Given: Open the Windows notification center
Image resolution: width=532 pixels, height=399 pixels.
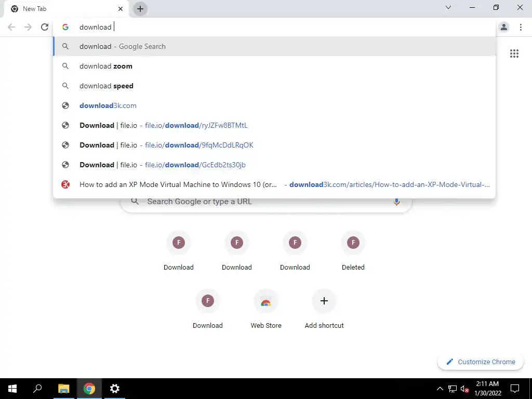Looking at the screenshot, I should (x=515, y=389).
